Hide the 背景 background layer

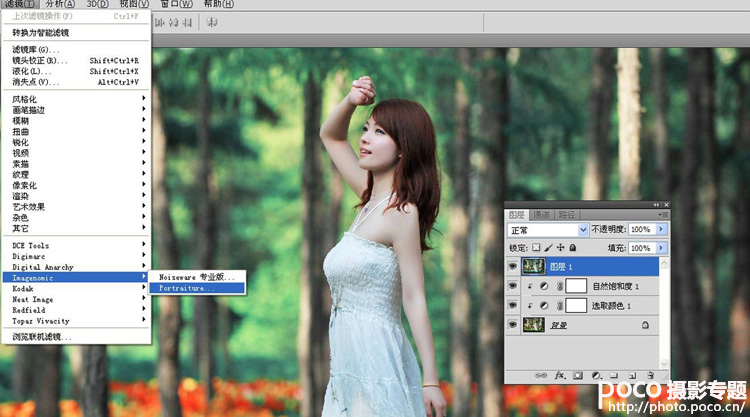(x=512, y=325)
